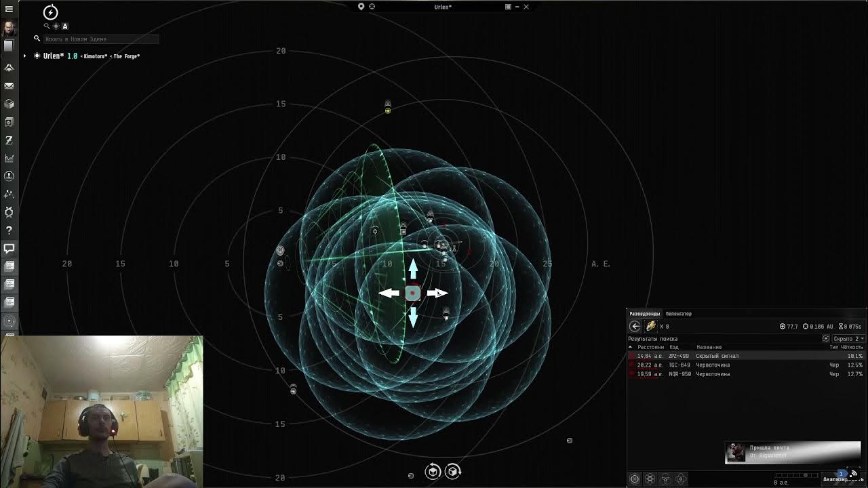Select the ZPZ-499 Скрытый сигнал result row
The image size is (868, 488).
coord(746,356)
